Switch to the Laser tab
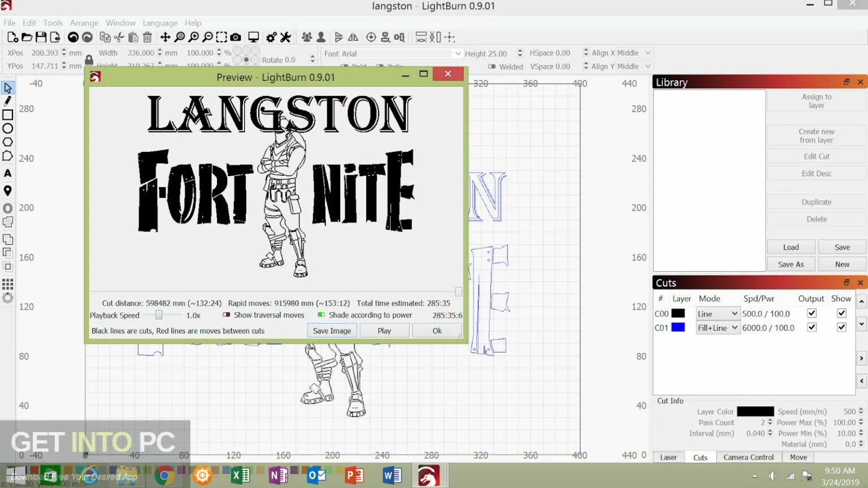868x488 pixels. click(669, 457)
